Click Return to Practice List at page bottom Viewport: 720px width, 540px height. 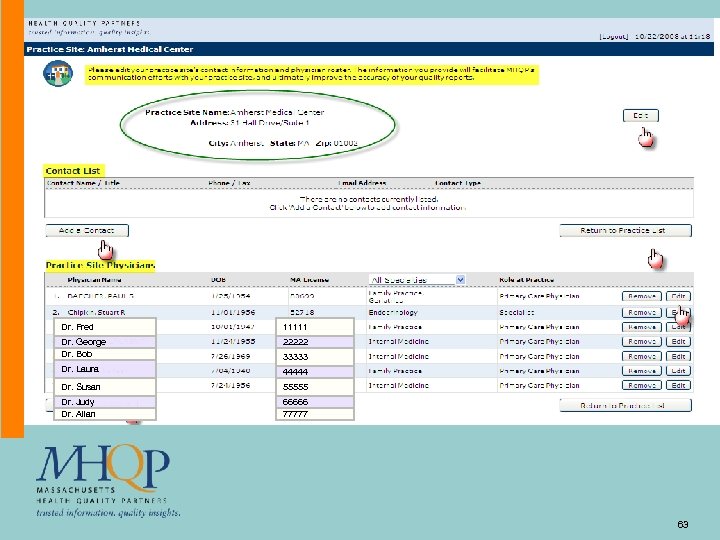click(625, 405)
